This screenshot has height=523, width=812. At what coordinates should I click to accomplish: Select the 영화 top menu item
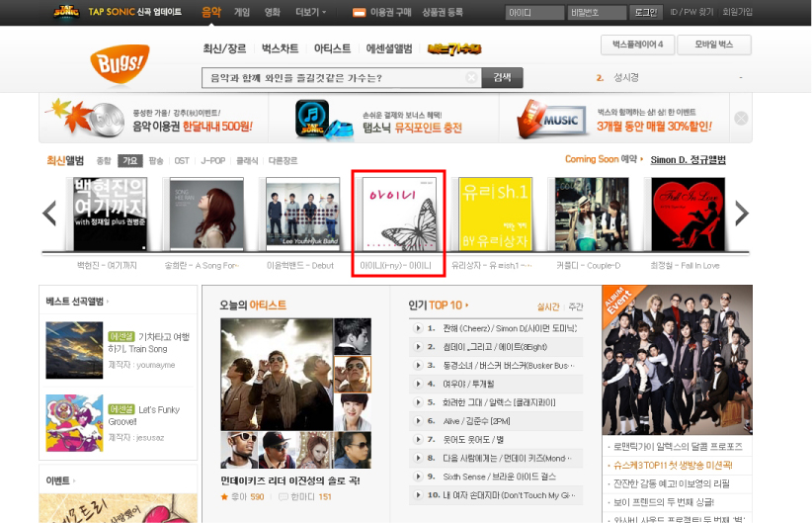click(x=273, y=12)
